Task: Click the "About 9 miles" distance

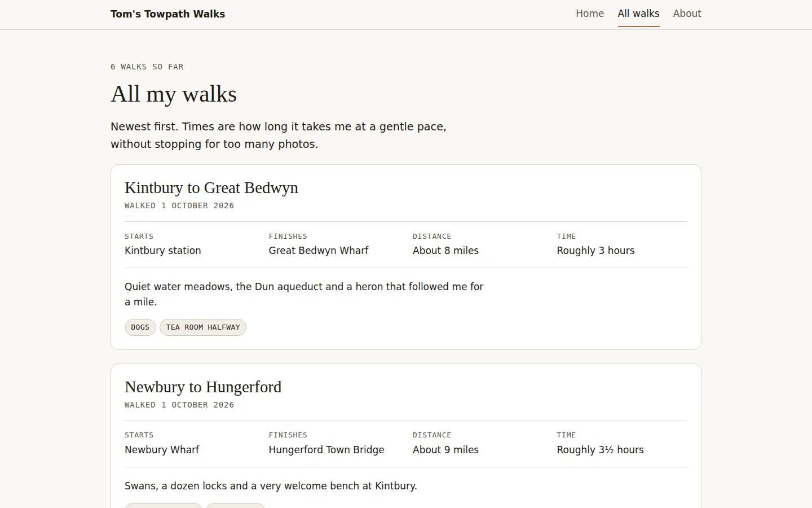Action: click(445, 450)
